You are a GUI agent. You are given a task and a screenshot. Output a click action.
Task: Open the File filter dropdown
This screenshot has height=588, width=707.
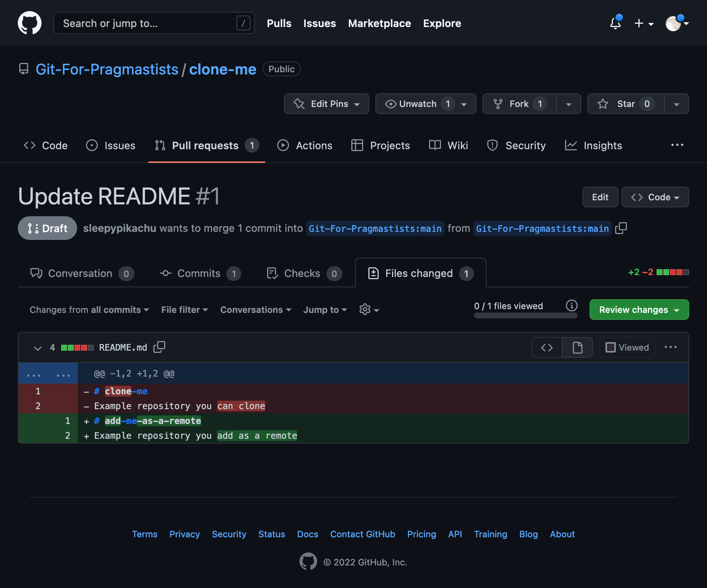[x=185, y=310]
